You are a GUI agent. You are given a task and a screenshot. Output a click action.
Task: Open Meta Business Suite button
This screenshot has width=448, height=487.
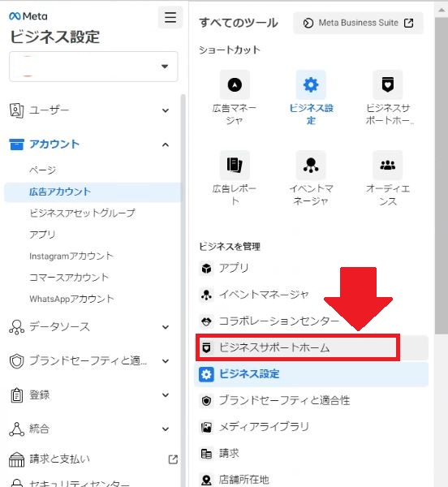click(x=358, y=23)
